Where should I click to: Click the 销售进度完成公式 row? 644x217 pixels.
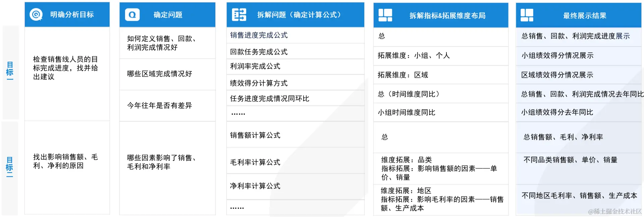point(295,35)
